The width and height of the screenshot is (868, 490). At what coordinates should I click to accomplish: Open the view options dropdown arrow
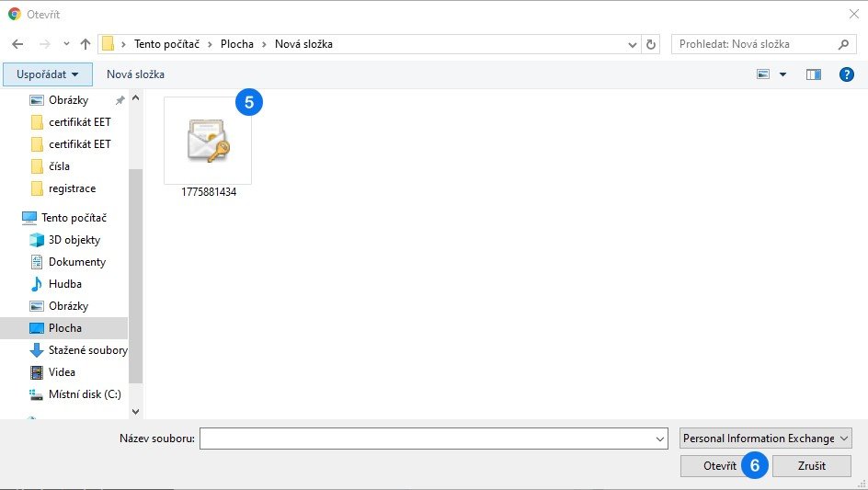tap(782, 74)
